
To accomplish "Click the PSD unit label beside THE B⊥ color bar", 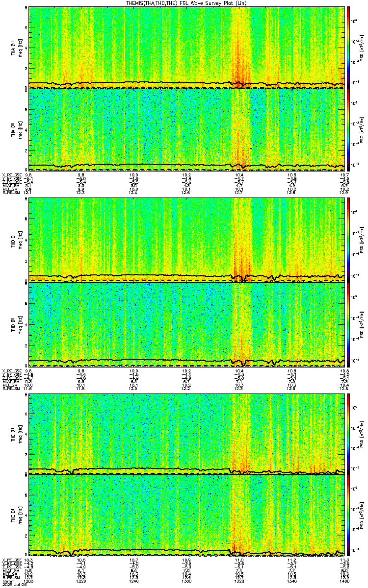I will [x=362, y=433].
